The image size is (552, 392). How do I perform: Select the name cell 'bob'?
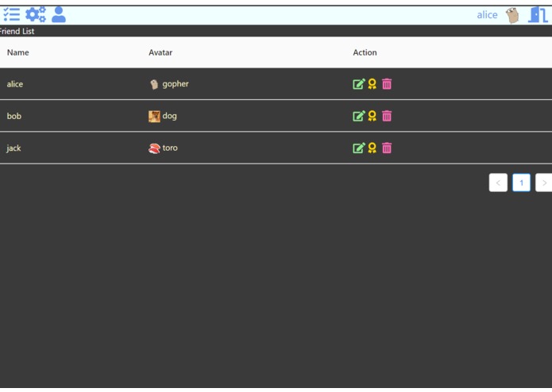tap(14, 116)
